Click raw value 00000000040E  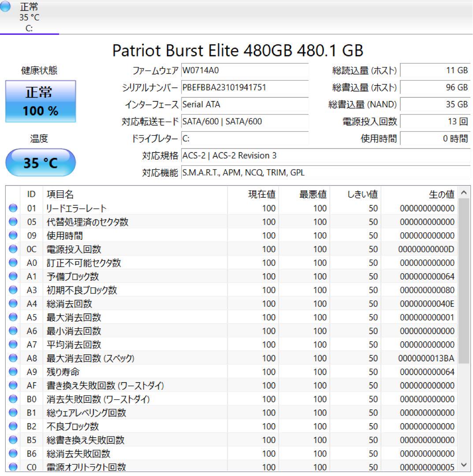tap(427, 304)
